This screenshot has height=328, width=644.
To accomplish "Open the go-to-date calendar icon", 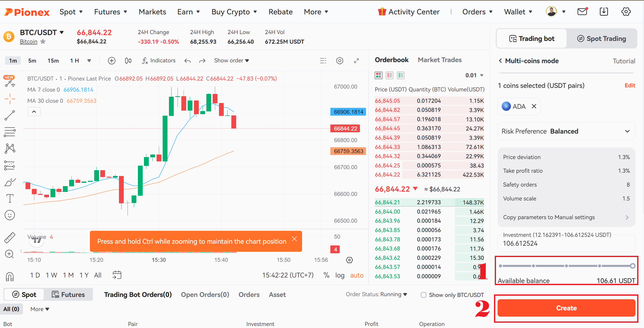I will click(x=117, y=275).
